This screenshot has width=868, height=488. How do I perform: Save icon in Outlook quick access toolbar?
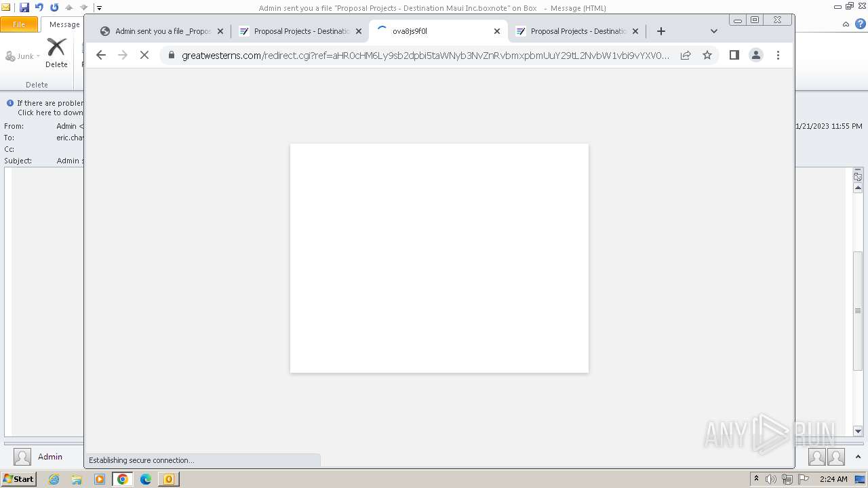24,7
